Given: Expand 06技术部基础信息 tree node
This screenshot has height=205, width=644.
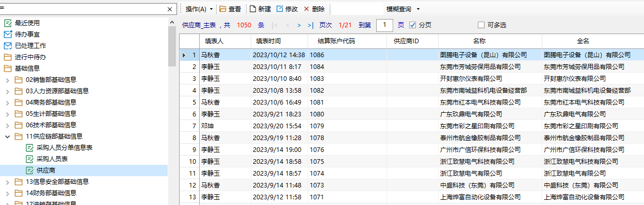Looking at the screenshot, I should tap(8, 125).
